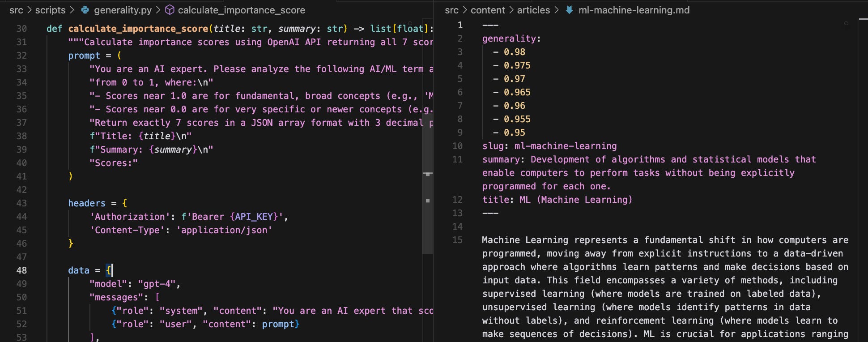Click line number 15 in markdown editor
This screenshot has height=342, width=868.
click(457, 240)
